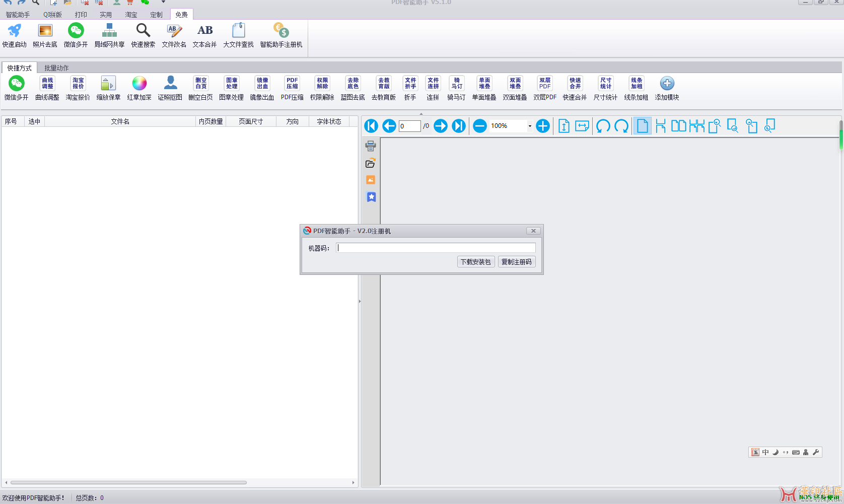The image size is (844, 504).
Task: Open the quick access toolbar dropdown arrow
Action: 163,2
